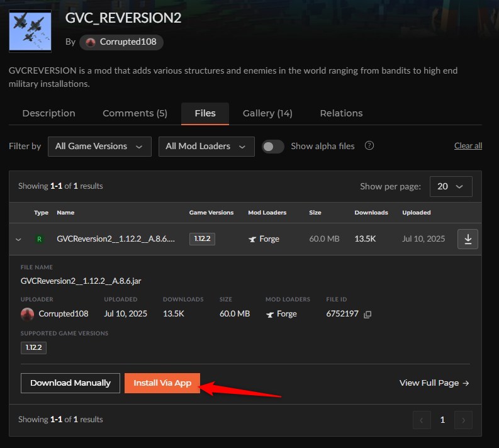The image size is (499, 448).
Task: Click the GVCReversion2__1.12.2__A.8.6 file name in row
Action: tap(116, 239)
